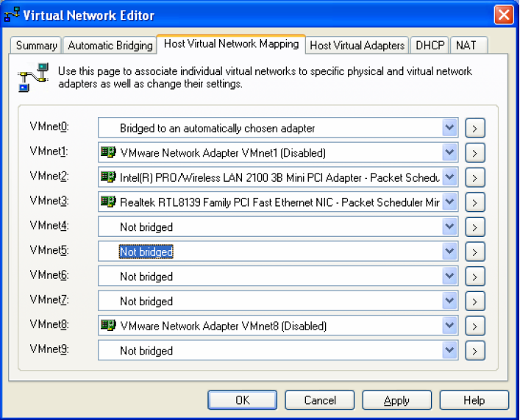The image size is (520, 420).
Task: Open the Automatic Bridging tab
Action: coord(110,45)
